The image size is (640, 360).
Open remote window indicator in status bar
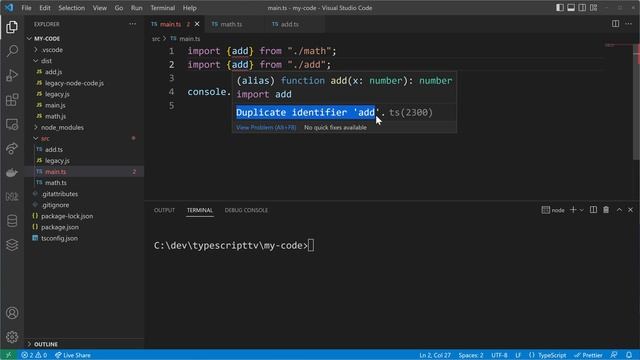click(x=9, y=355)
